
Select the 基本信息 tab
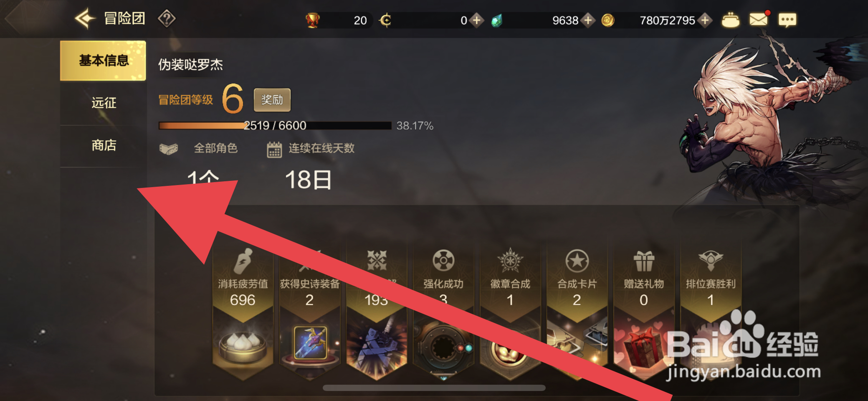[x=103, y=61]
